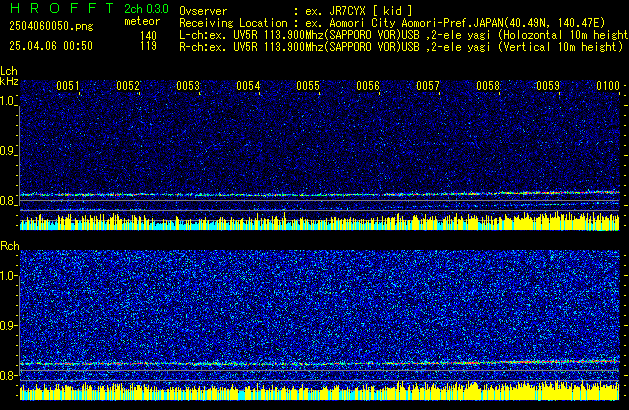The width and height of the screenshot is (629, 410).
Task: Click time marker 0051
Action: pos(68,86)
